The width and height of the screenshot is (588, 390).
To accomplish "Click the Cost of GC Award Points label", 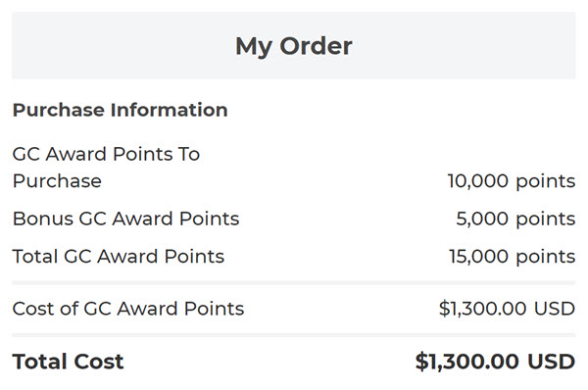I will pos(128,309).
